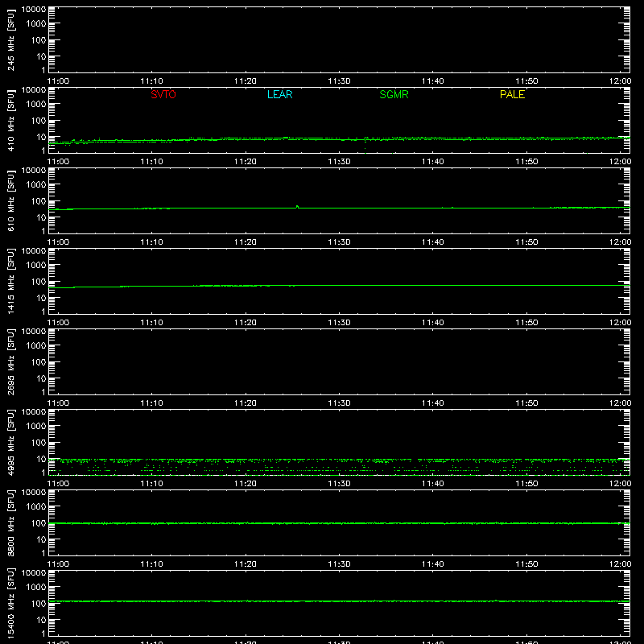
Task: Select the 410 MHz [SFU] axis title
Action: pyautogui.click(x=11, y=120)
